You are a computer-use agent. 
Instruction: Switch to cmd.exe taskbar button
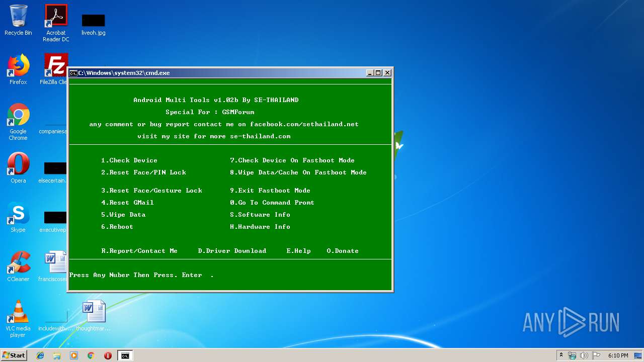[125, 355]
